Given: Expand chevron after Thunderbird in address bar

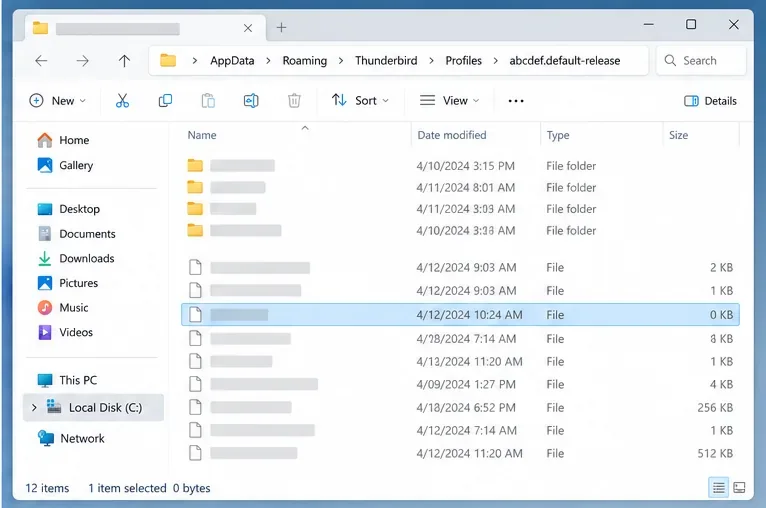Looking at the screenshot, I should click(x=431, y=61).
